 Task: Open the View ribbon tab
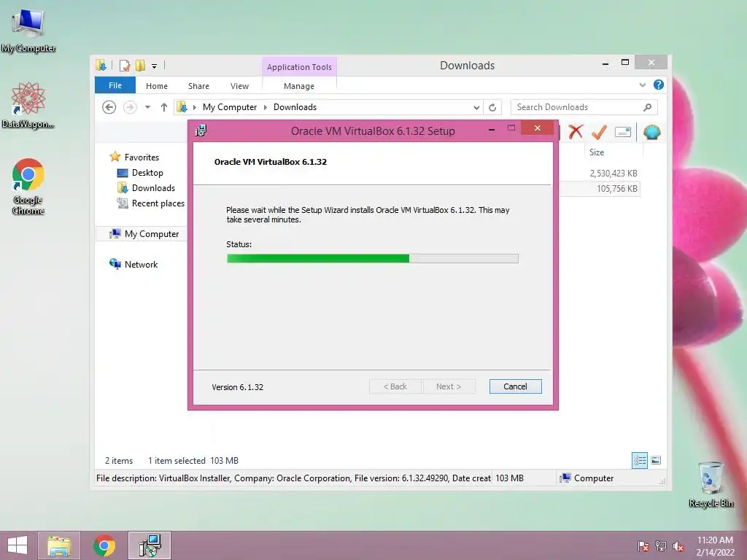(x=239, y=86)
